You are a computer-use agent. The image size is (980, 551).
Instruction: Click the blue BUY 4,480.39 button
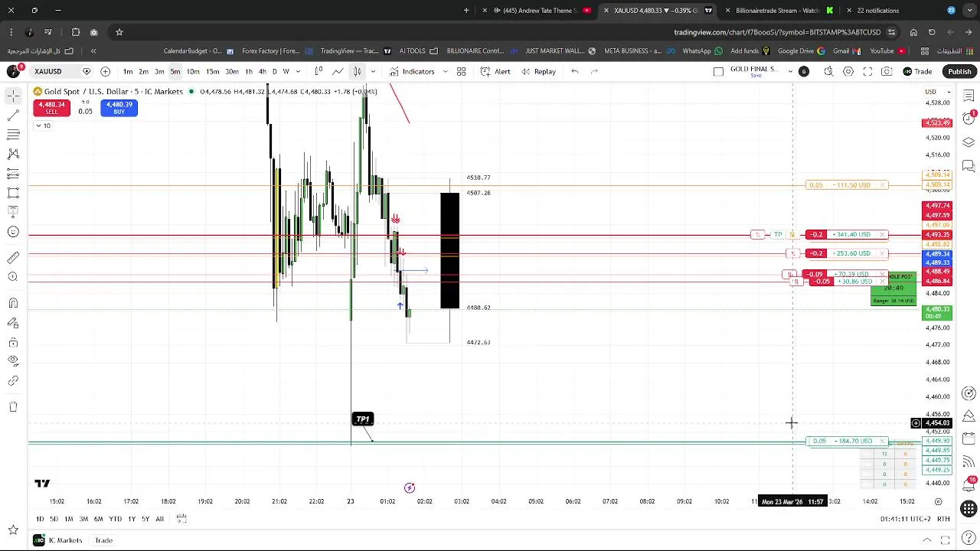pos(119,108)
